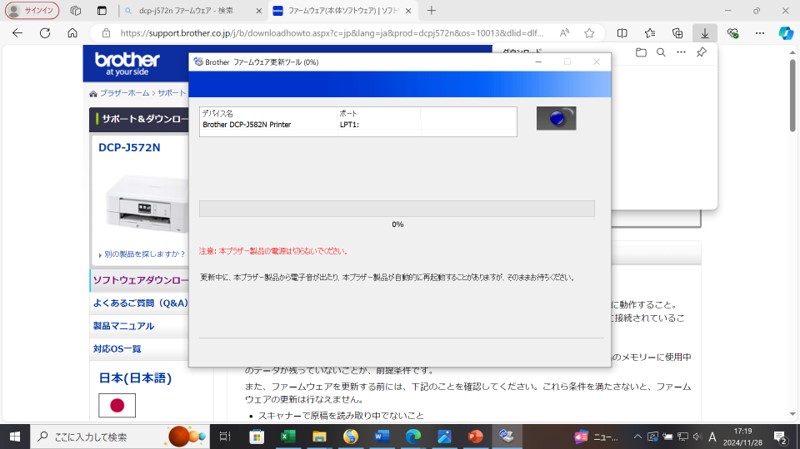Switch to Microsoft Edge on the taskbar

[413, 437]
